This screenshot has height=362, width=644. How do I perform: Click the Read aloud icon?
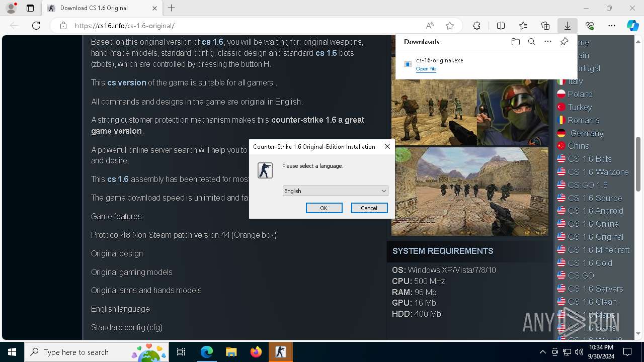point(430,26)
